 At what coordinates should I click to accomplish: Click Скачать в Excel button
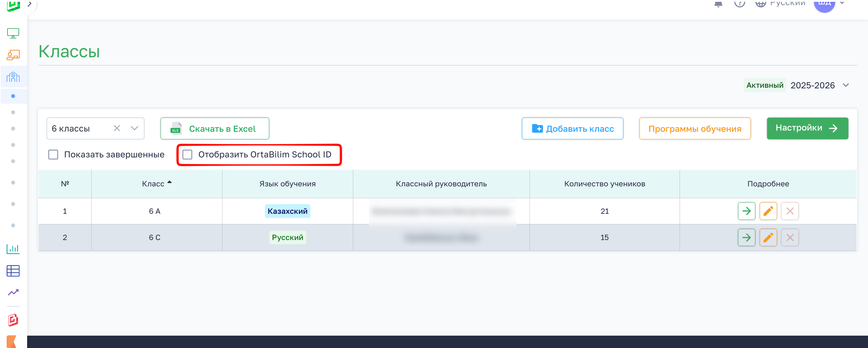point(215,128)
